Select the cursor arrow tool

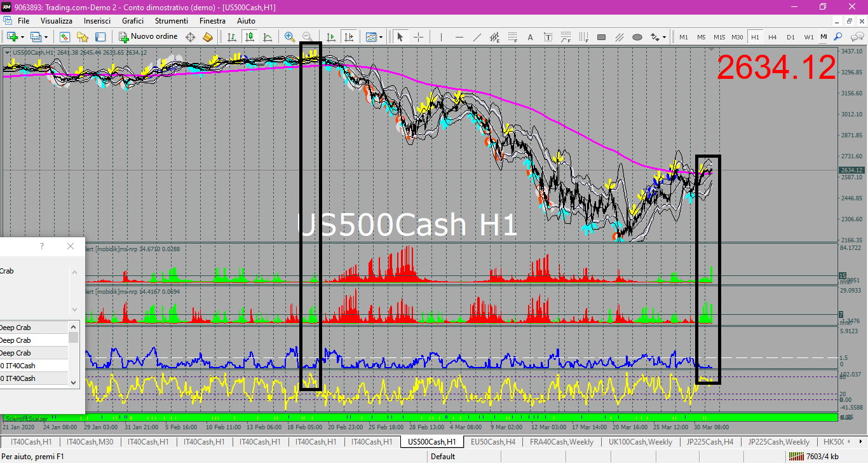(x=400, y=37)
